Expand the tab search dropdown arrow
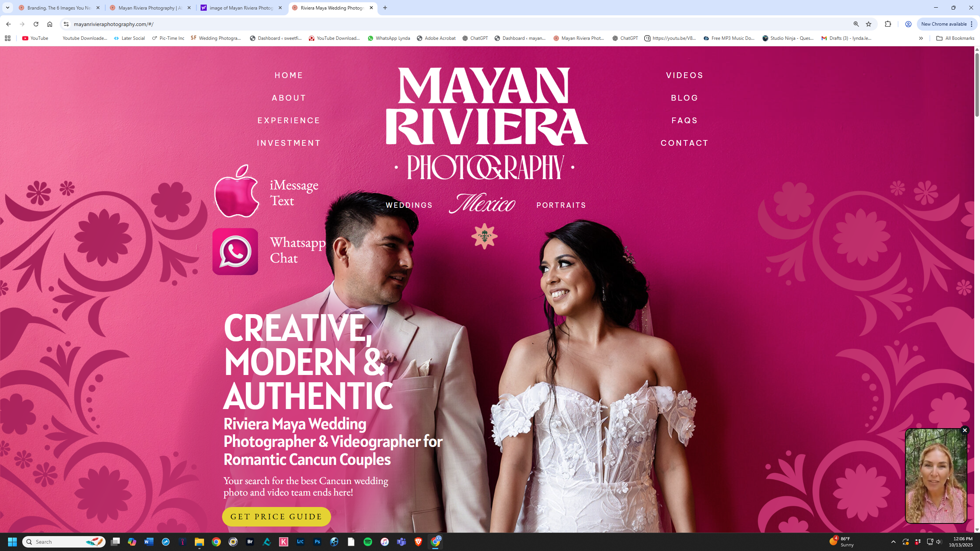 coord(7,8)
